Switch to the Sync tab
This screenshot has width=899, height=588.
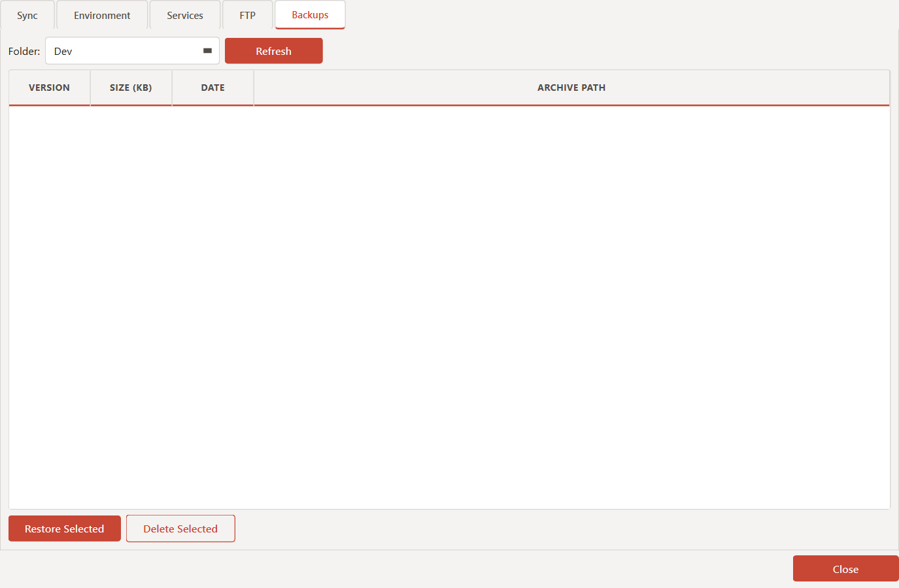[x=27, y=16]
